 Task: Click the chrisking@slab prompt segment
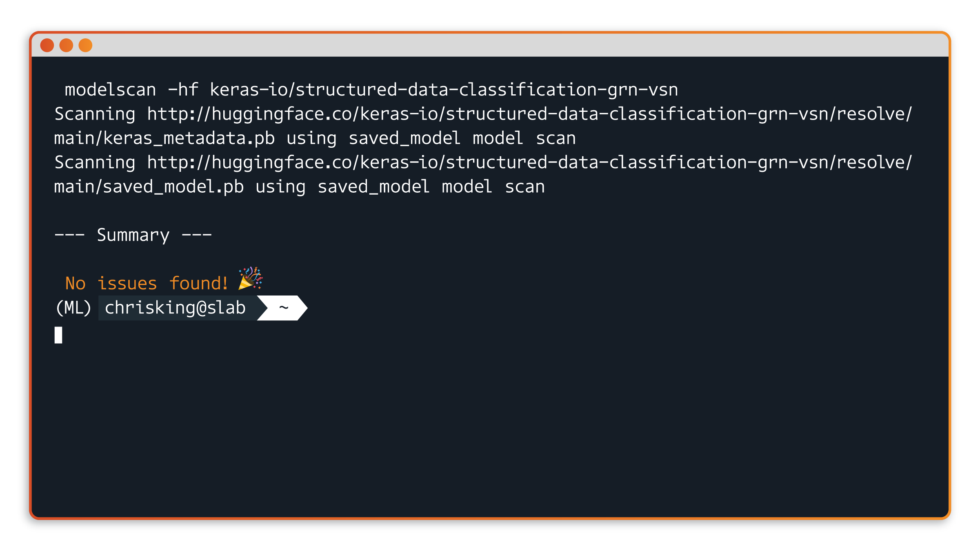(175, 308)
